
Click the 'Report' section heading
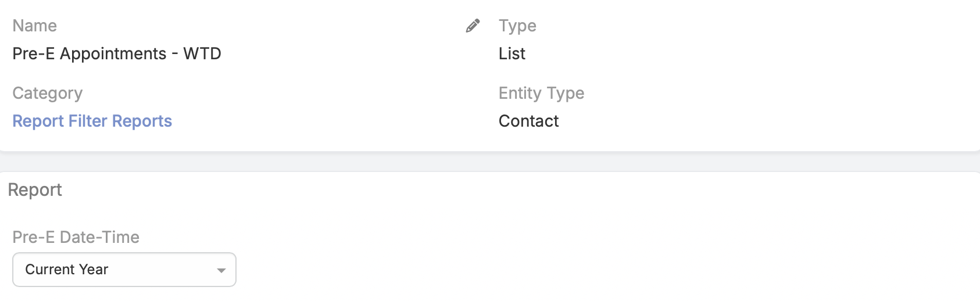click(35, 190)
